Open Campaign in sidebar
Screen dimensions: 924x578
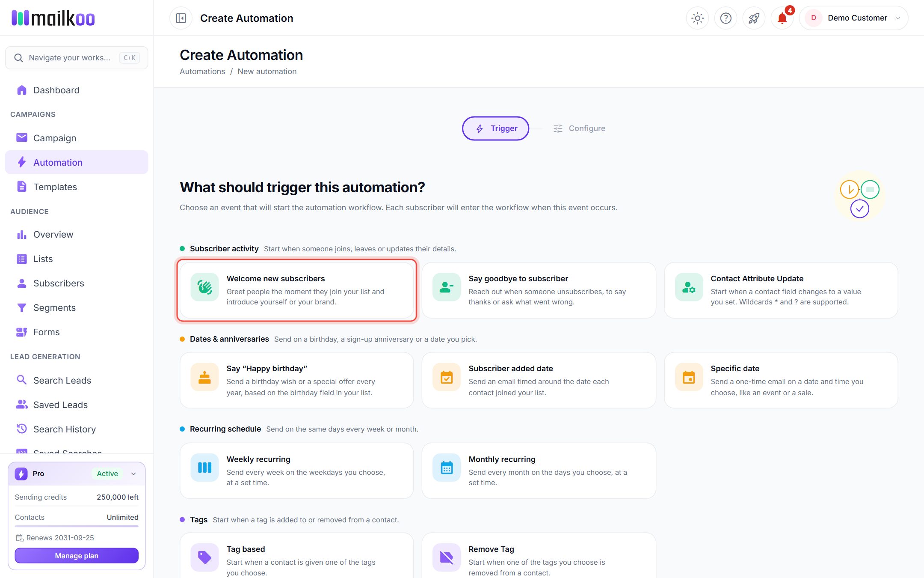[x=77, y=138]
